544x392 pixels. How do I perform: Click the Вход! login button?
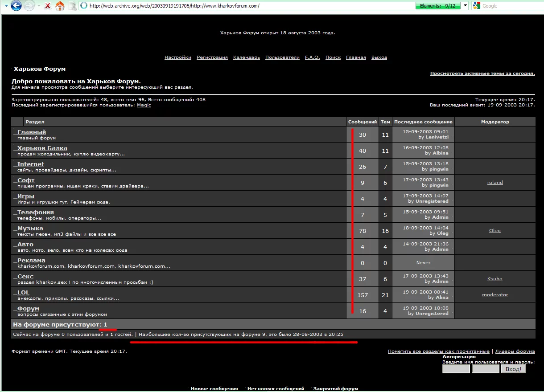(x=514, y=369)
